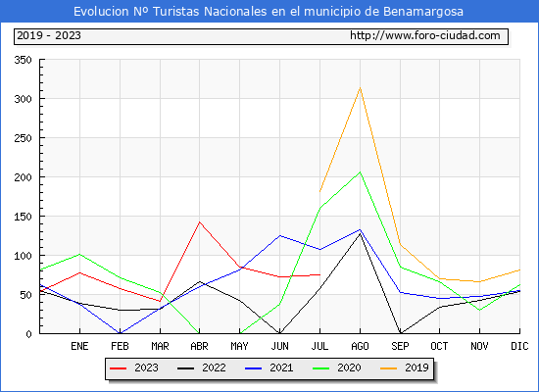Click the blue 2021 legend swatch

[x=254, y=368]
